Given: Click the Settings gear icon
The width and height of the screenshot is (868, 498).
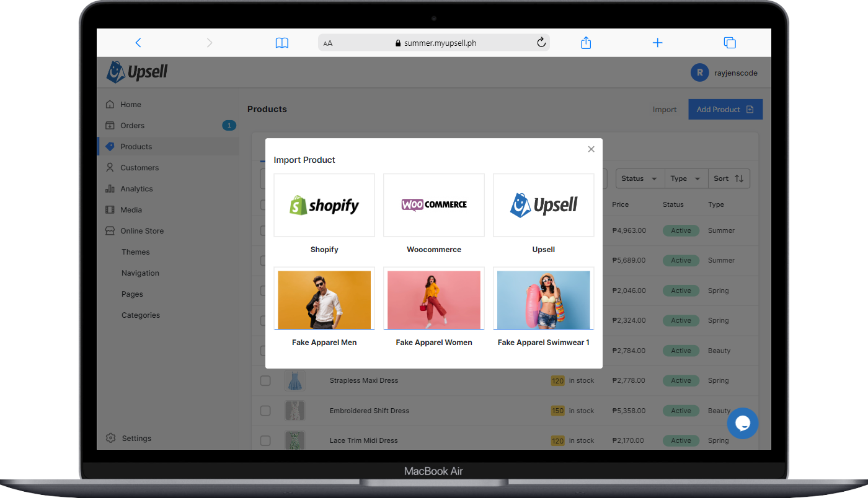Looking at the screenshot, I should pos(111,438).
